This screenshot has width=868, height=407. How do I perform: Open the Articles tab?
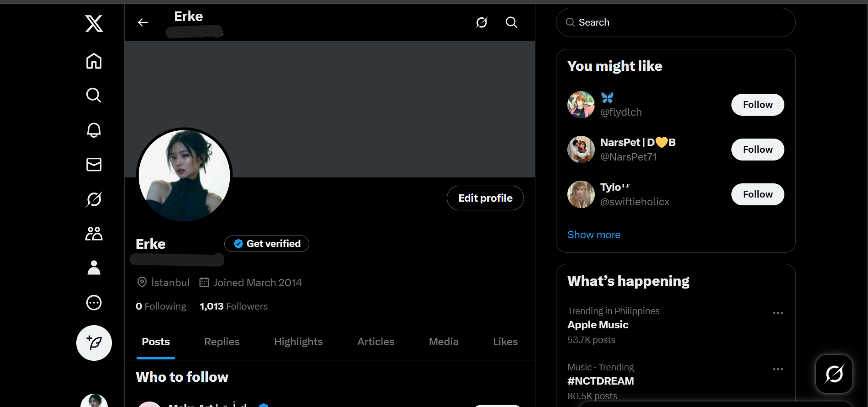coord(376,342)
